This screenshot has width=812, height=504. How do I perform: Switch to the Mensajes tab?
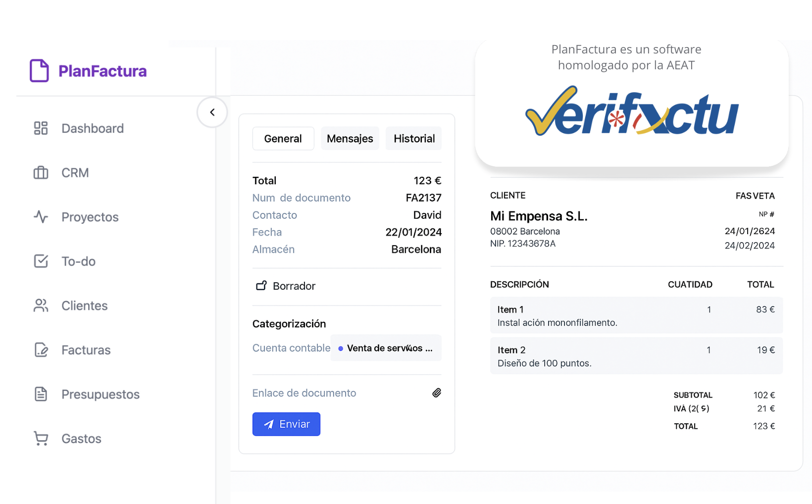(350, 138)
